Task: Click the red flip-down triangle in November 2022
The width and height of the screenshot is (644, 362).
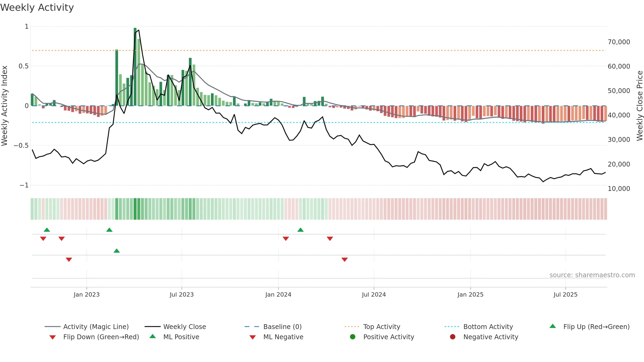Action: point(61,239)
